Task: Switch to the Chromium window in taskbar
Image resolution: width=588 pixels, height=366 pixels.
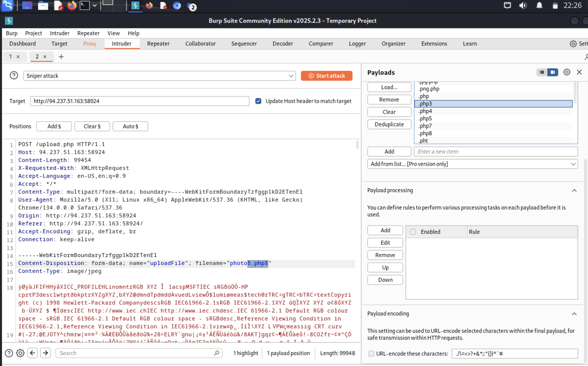Action: pyautogui.click(x=177, y=6)
